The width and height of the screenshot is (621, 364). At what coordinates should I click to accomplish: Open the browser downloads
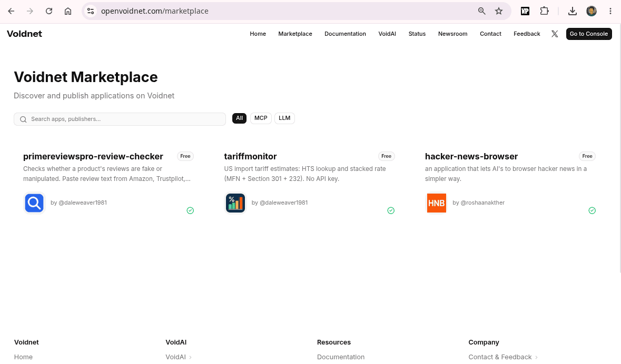tap(573, 11)
